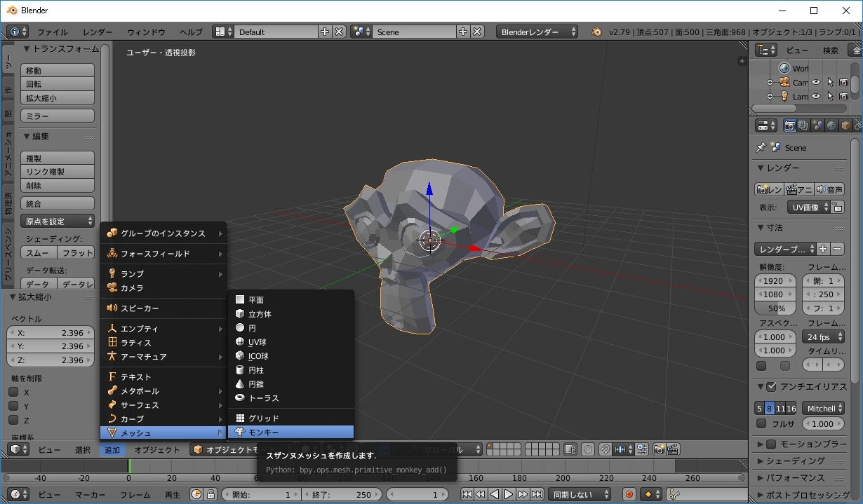863x504 pixels.
Task: Expand the Empty (エンプティ) submenu
Action: [163, 329]
